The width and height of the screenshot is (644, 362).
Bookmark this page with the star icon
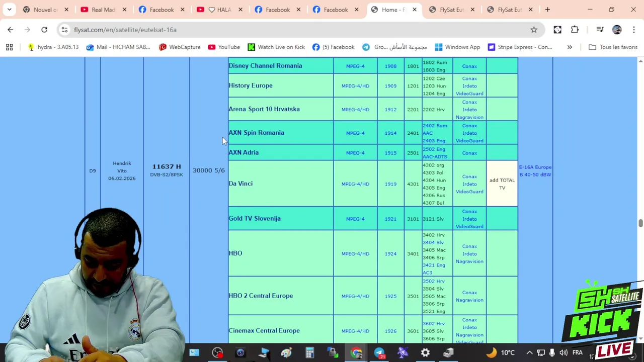(x=534, y=30)
